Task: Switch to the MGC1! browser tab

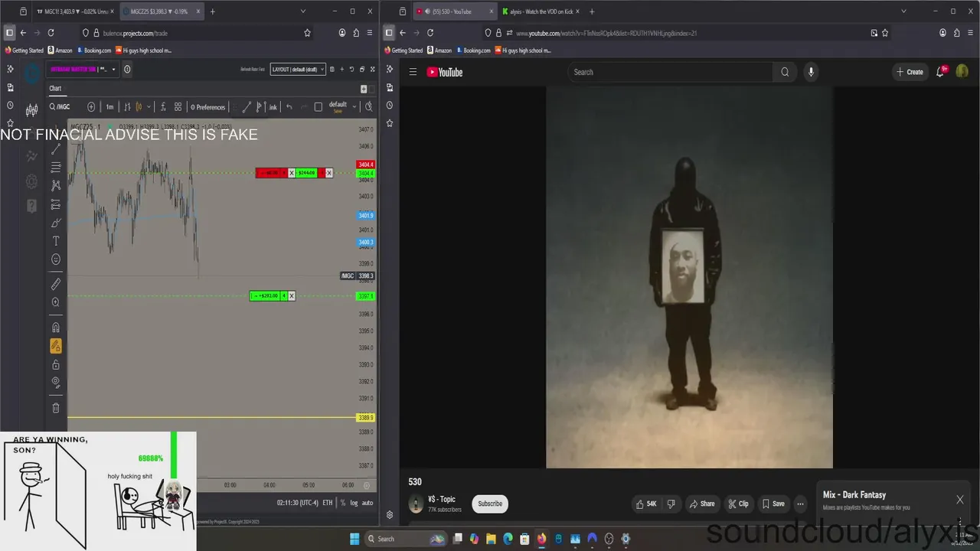Action: point(75,11)
